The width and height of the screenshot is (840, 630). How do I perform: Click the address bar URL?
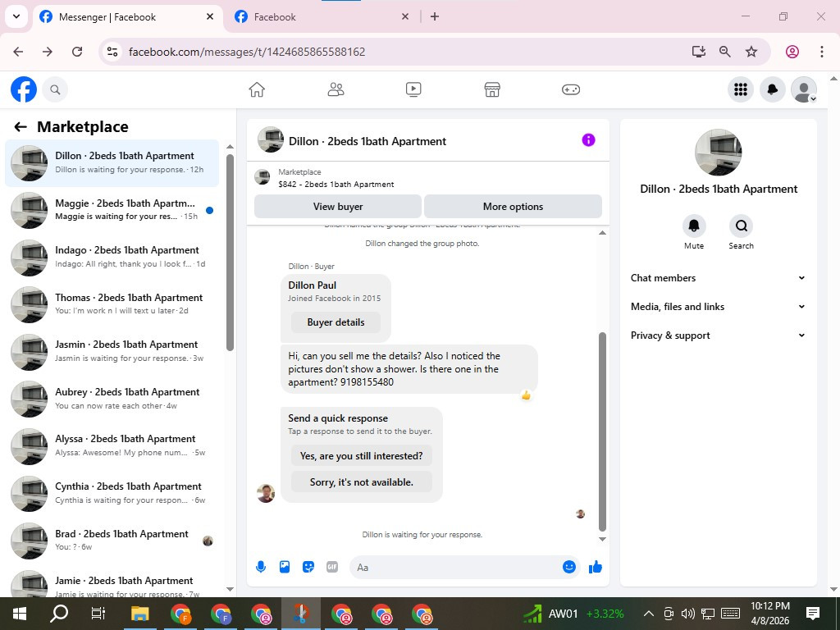pos(247,52)
